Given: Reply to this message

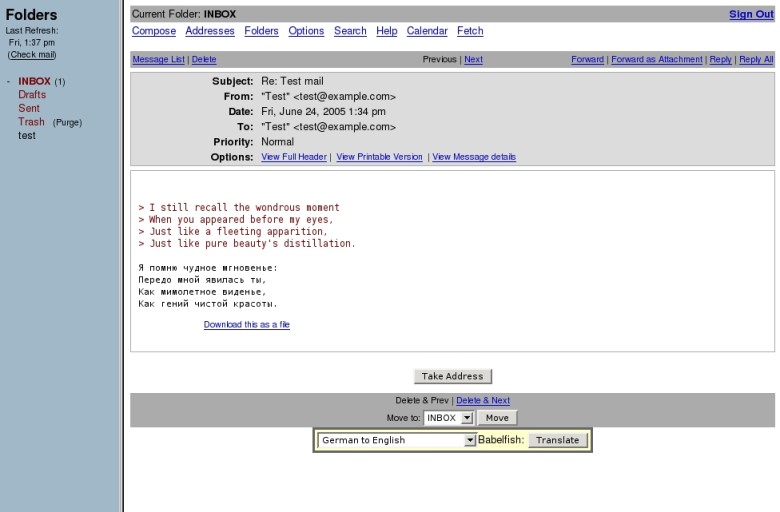Looking at the screenshot, I should (720, 60).
